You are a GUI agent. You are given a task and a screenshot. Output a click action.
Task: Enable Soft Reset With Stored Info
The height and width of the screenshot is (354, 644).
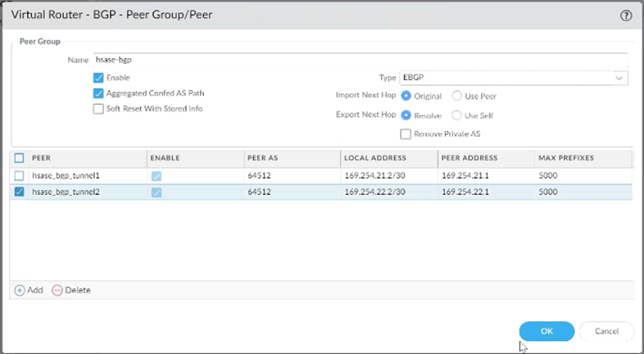(98, 108)
